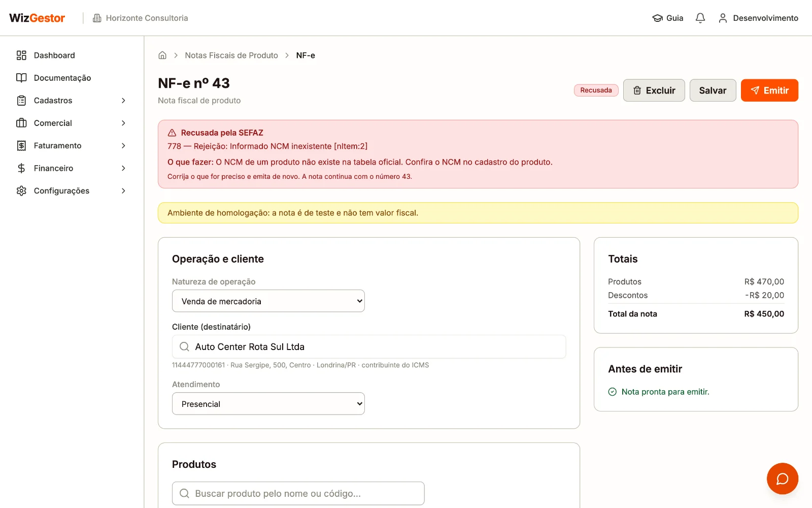Click the NF-e breadcrumb item

tap(306, 55)
